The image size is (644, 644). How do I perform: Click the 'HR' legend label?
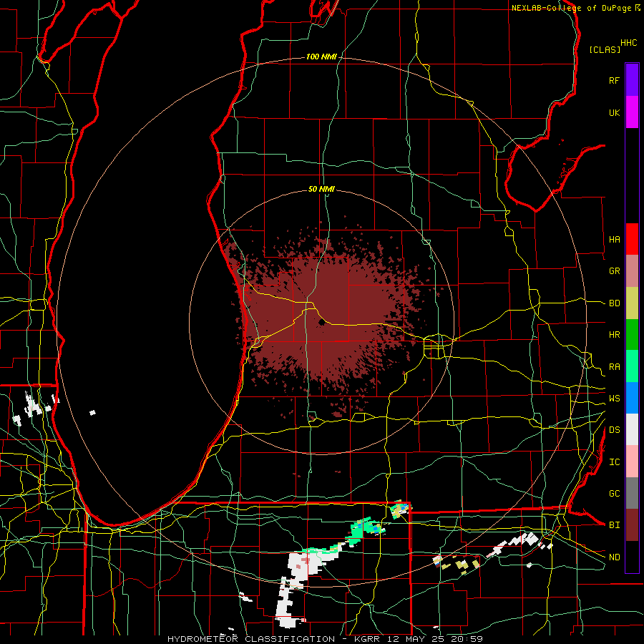tap(614, 335)
